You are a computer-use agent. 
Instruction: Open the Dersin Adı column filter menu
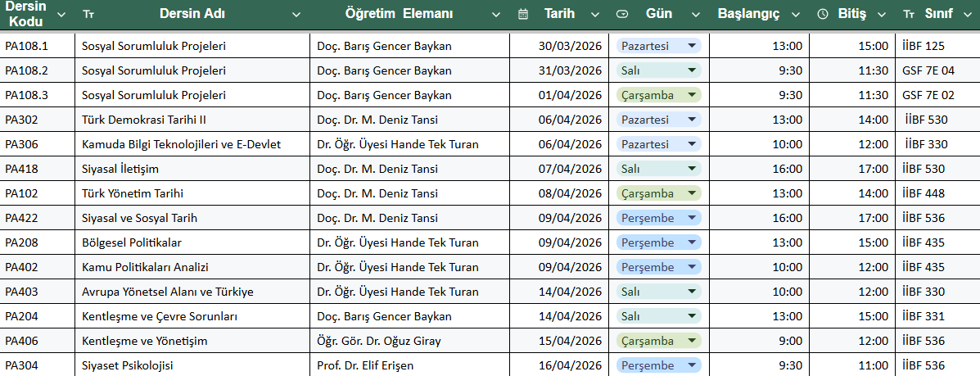click(x=296, y=14)
